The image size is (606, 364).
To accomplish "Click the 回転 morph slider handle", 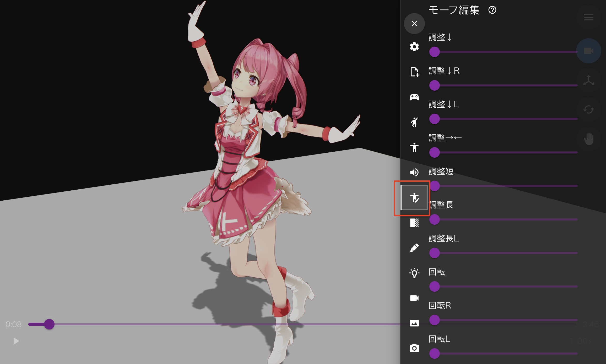I will coord(434,286).
